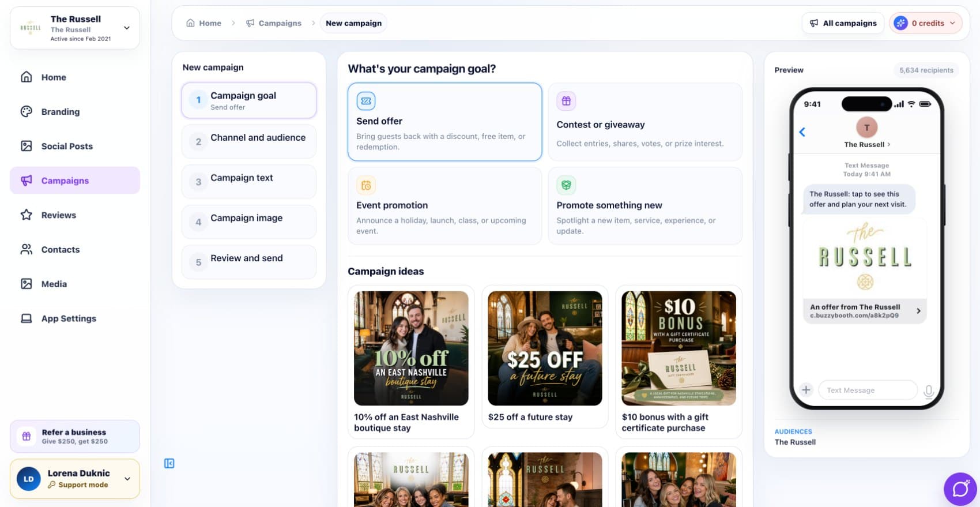Choose Contest or giveaway goal
This screenshot has width=980, height=507.
(645, 122)
